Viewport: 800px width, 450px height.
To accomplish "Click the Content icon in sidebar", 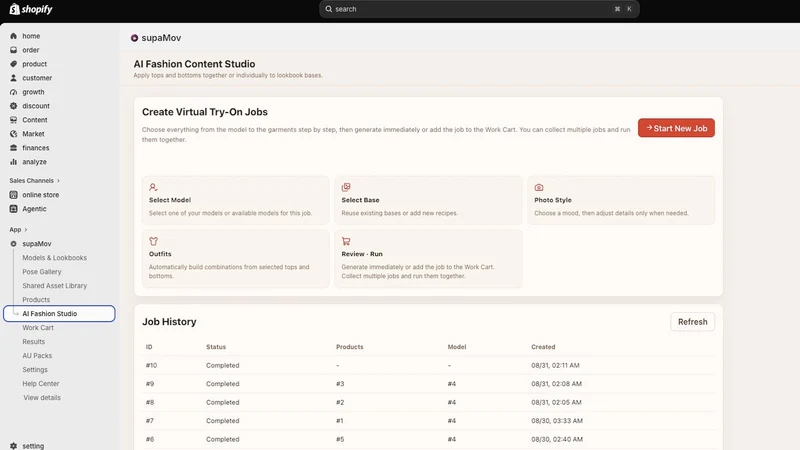I will tap(13, 120).
